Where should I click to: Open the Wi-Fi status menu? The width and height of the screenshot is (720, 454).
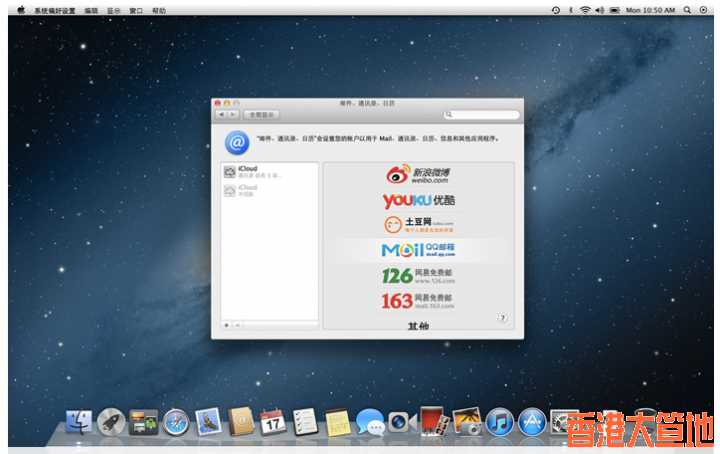(585, 10)
